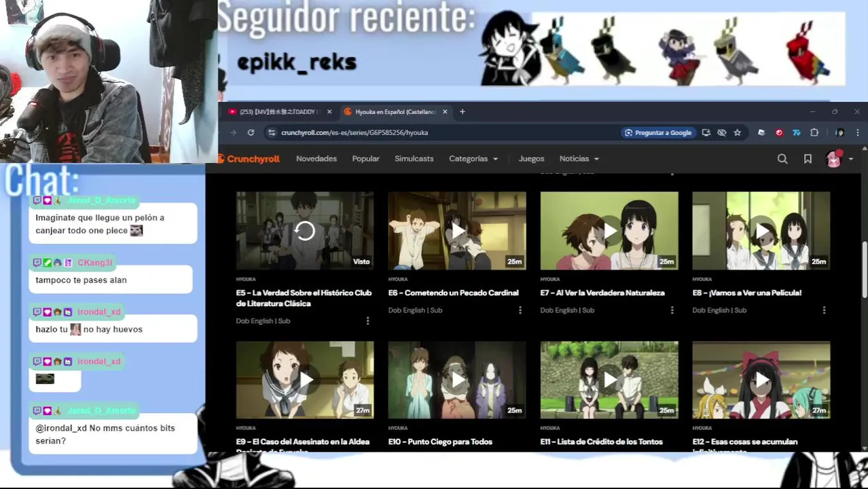Close the Hyouka en Español tab
The height and width of the screenshot is (489, 868).
445,111
